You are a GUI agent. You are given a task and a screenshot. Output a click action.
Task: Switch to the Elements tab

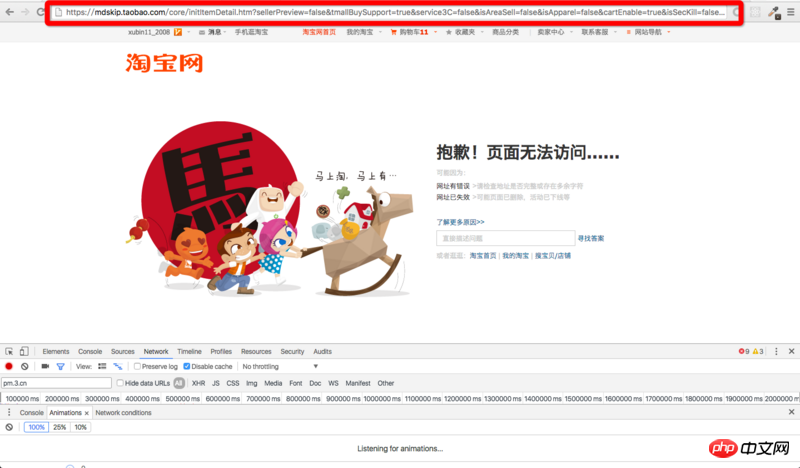pos(56,351)
